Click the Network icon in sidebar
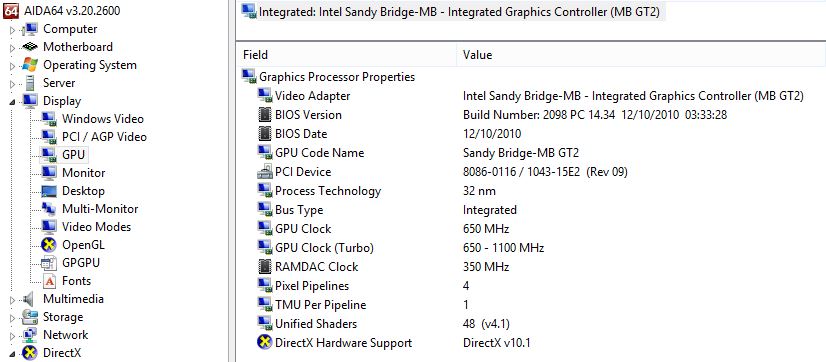 [x=30, y=335]
